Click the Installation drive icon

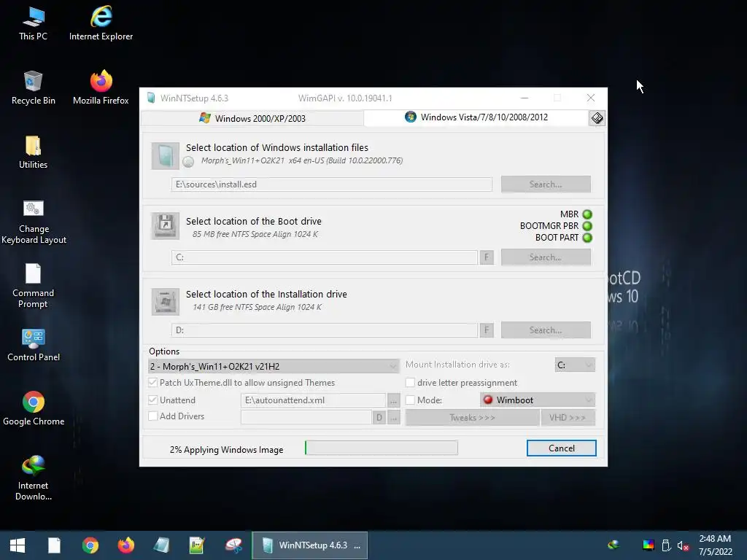pyautogui.click(x=165, y=301)
